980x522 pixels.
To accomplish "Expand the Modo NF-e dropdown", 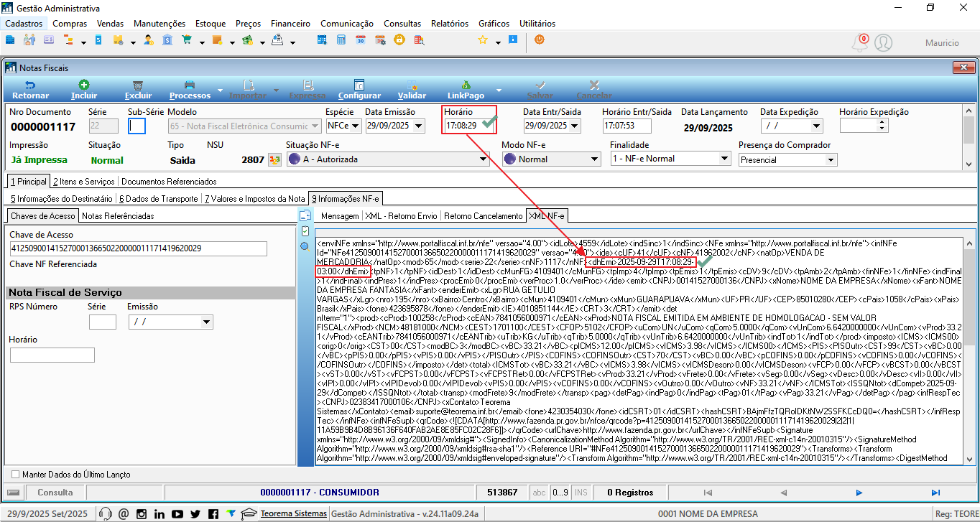I will (x=596, y=159).
